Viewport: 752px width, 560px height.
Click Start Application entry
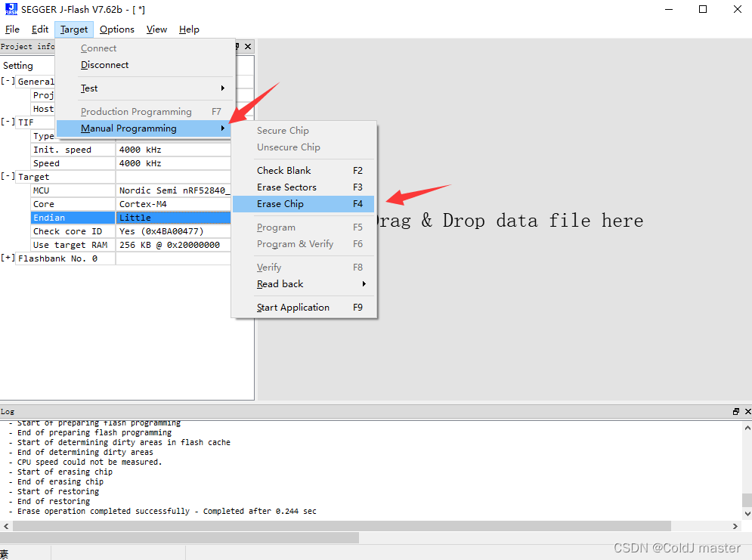click(304, 308)
